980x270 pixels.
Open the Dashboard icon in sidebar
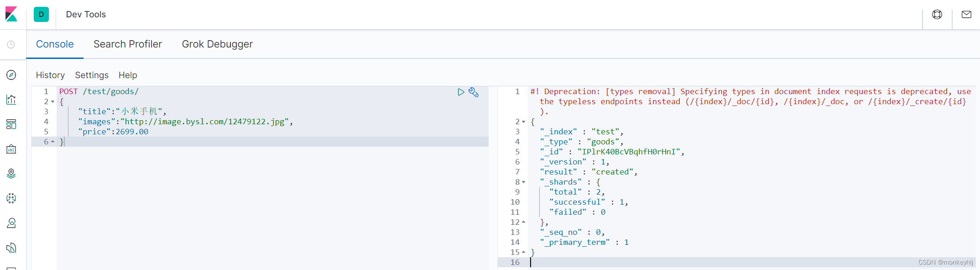point(11,124)
